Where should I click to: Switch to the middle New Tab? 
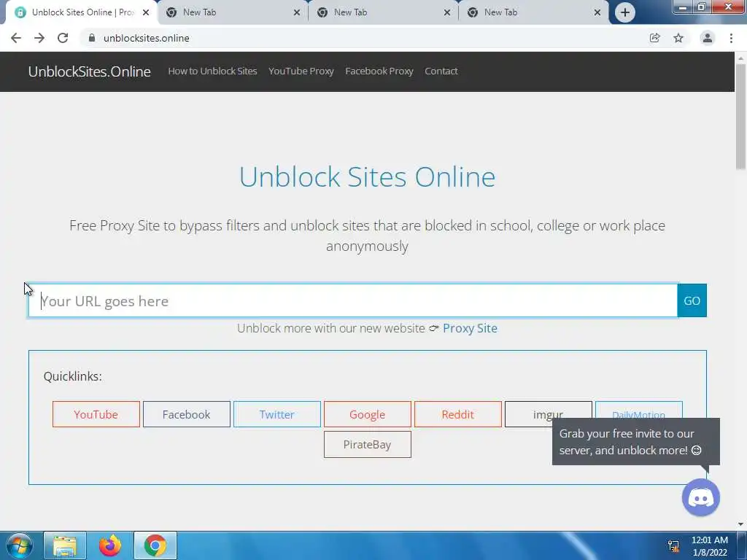[x=384, y=12]
